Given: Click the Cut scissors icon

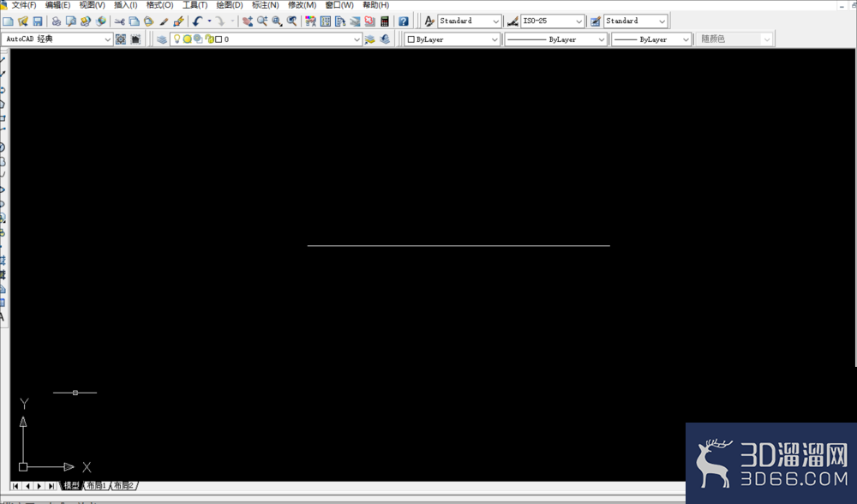Looking at the screenshot, I should tap(120, 21).
